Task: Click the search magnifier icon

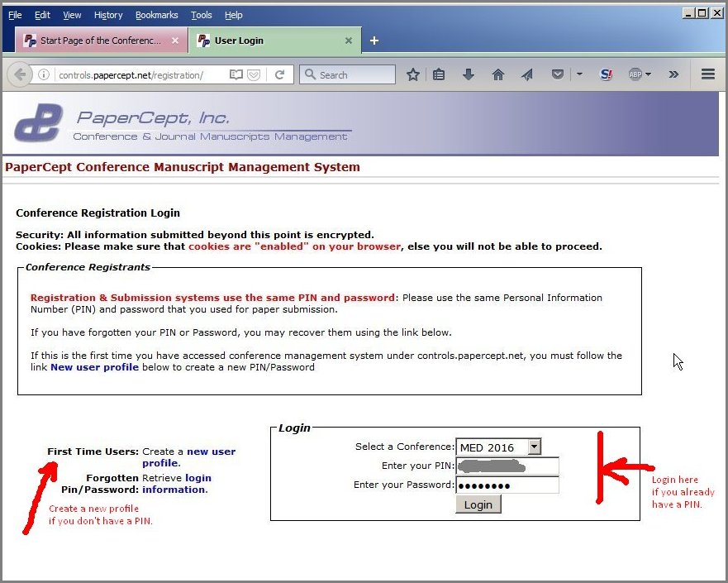Action: (x=310, y=74)
